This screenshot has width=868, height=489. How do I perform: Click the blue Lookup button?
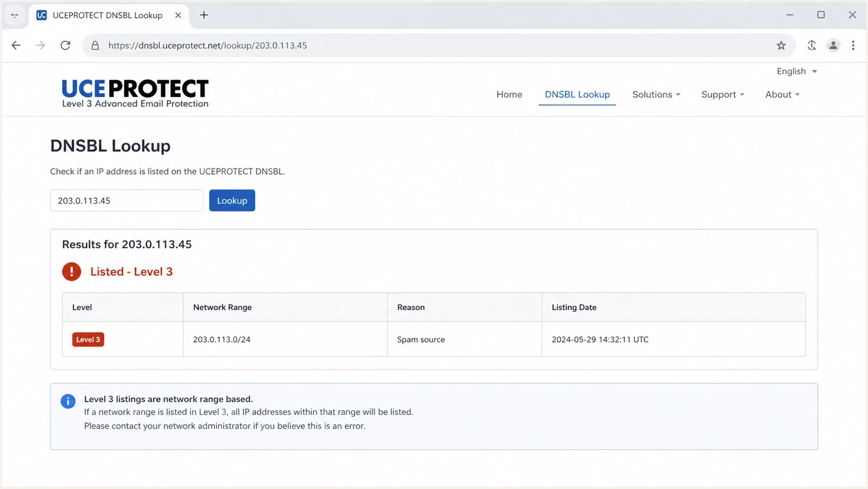[x=232, y=201]
